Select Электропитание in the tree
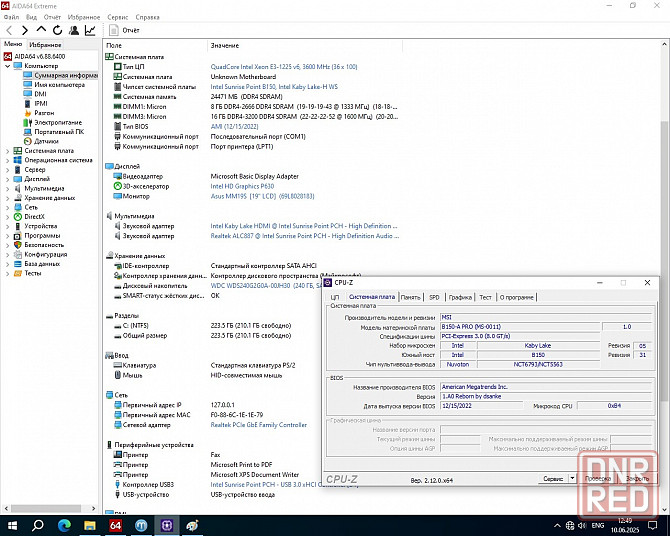Image resolution: width=670 pixels, height=536 pixels. pos(58,122)
